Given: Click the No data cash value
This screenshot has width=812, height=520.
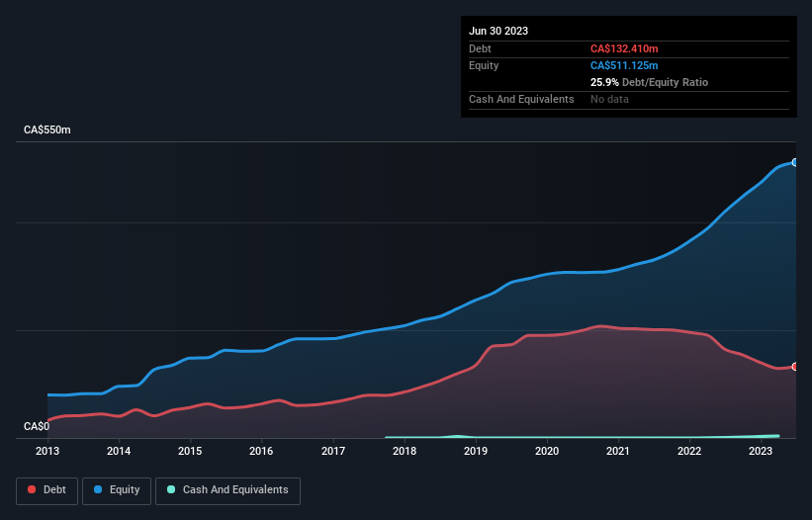Looking at the screenshot, I should point(609,99).
